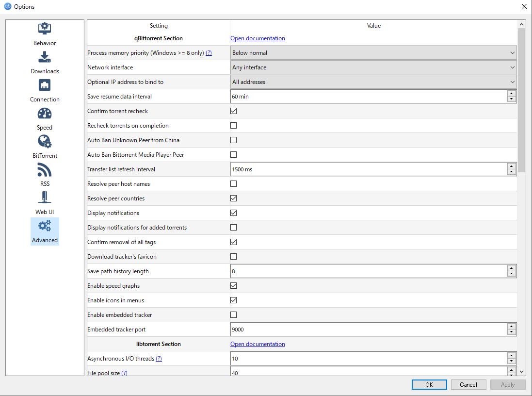Click File pool size help link
The width and height of the screenshot is (532, 396).
pyautogui.click(x=125, y=373)
